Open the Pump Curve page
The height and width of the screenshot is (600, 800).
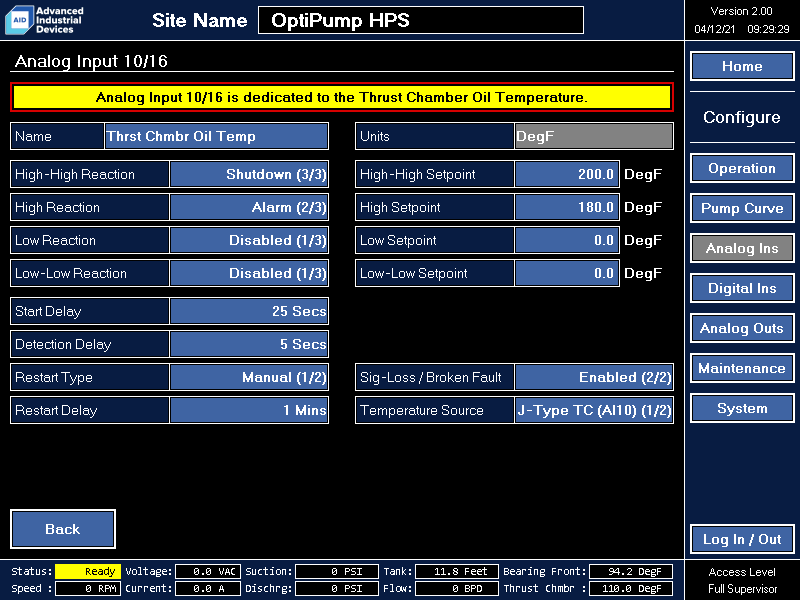742,208
